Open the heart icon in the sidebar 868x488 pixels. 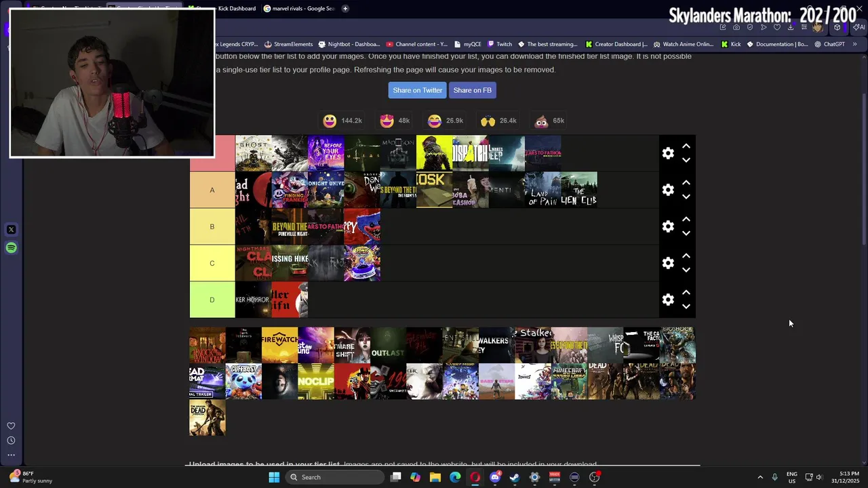tap(11, 426)
